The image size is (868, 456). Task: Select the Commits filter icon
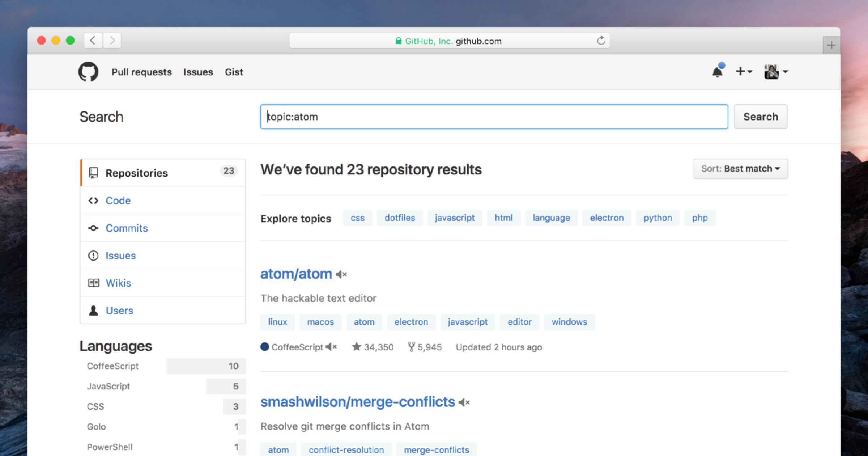pyautogui.click(x=94, y=228)
